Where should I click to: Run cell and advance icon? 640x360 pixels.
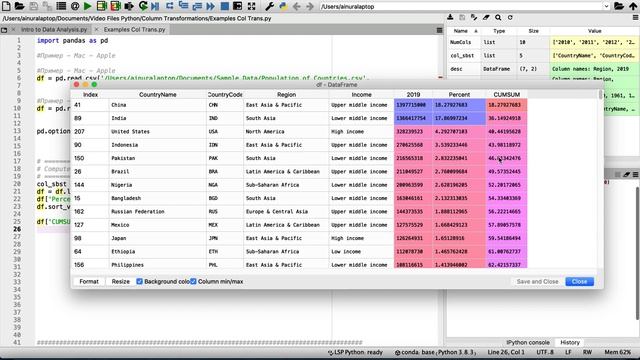[116, 6]
